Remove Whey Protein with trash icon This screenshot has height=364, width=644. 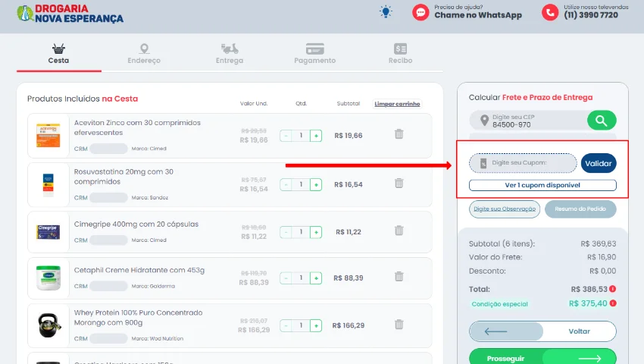point(399,325)
